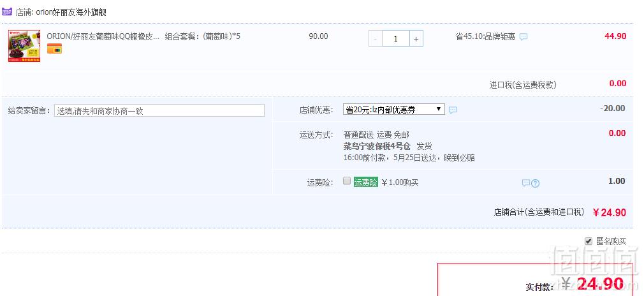The width and height of the screenshot is (644, 296).
Task: Open the ORION grape gummy product thumbnail
Action: click(x=24, y=46)
